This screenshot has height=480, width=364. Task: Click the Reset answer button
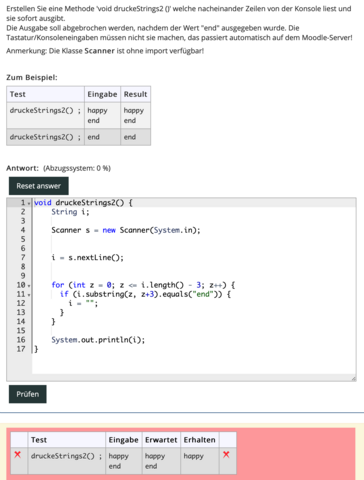point(39,186)
